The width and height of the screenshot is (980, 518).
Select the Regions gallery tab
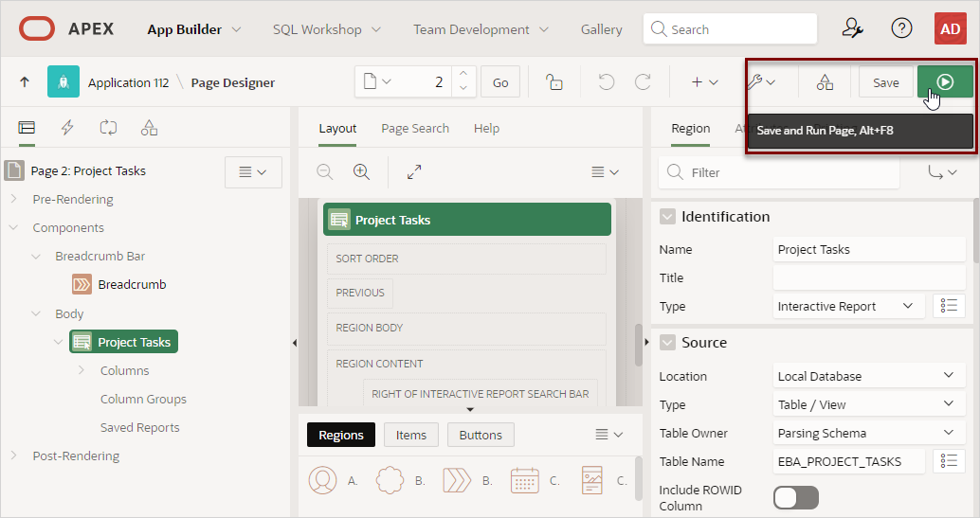pyautogui.click(x=340, y=435)
